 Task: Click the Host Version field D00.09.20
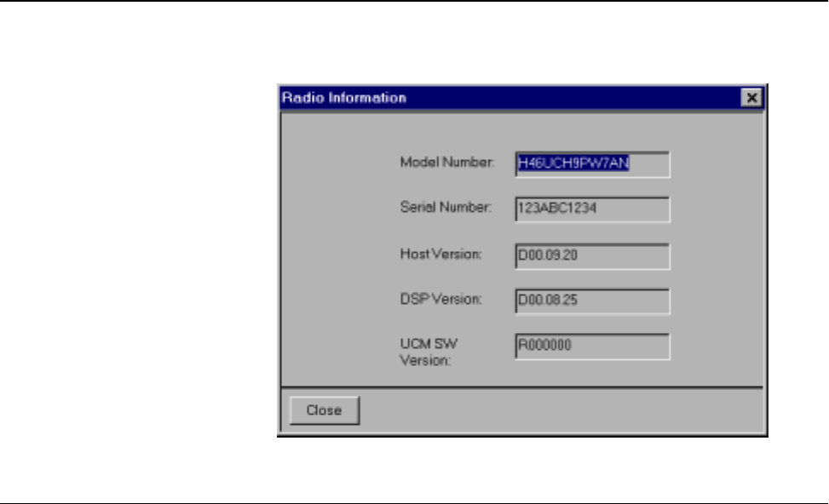(593, 256)
